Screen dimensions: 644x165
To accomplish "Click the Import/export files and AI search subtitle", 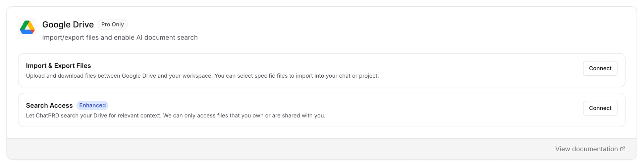I will (x=120, y=37).
